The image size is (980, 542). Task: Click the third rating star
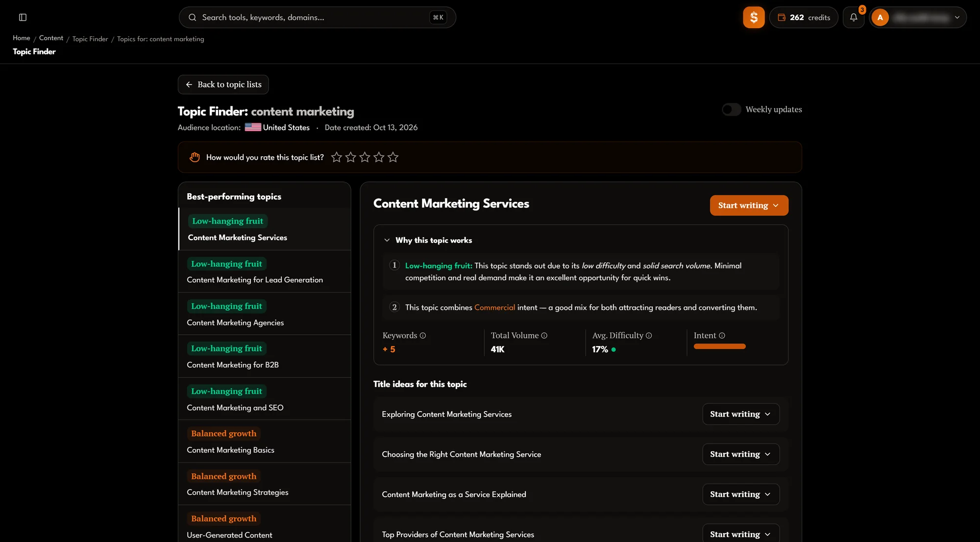[365, 157]
